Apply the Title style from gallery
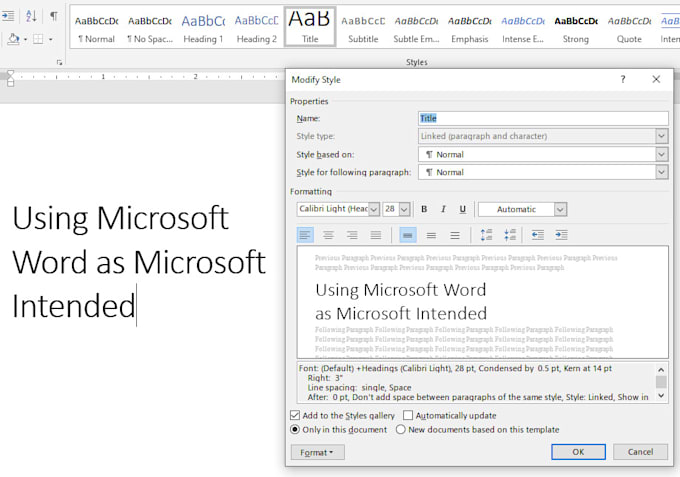The height and width of the screenshot is (477, 680). pyautogui.click(x=310, y=27)
